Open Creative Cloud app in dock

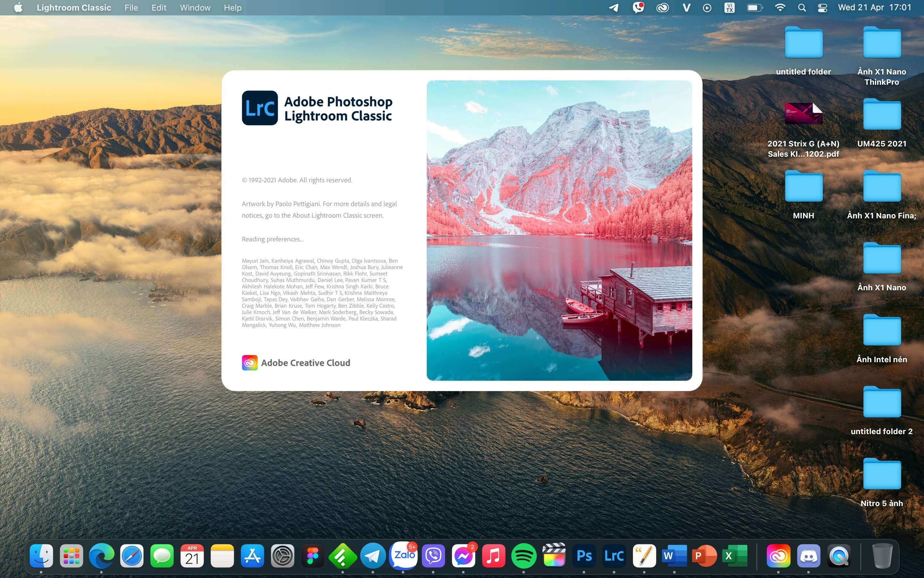point(778,556)
